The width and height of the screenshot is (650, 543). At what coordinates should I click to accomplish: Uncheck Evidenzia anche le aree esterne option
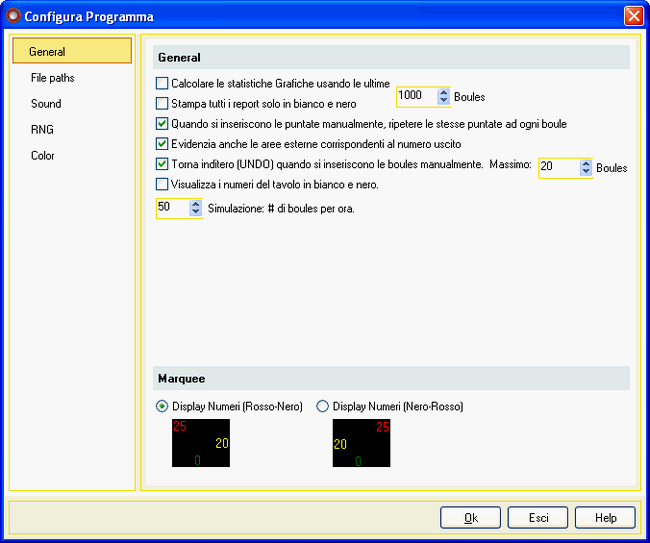tap(163, 144)
